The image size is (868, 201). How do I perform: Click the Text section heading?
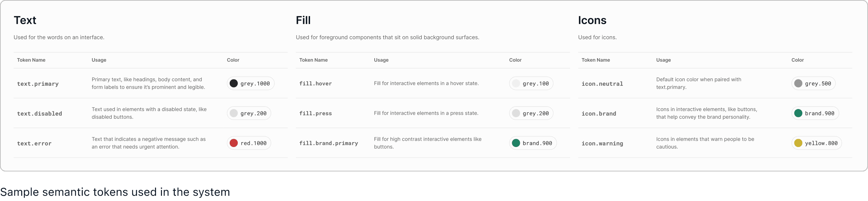25,20
